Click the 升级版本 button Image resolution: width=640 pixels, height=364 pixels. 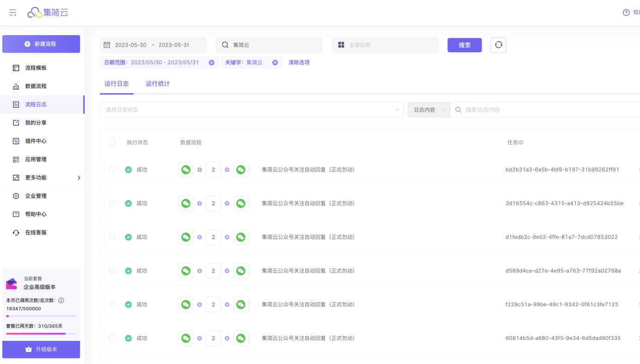tap(41, 349)
